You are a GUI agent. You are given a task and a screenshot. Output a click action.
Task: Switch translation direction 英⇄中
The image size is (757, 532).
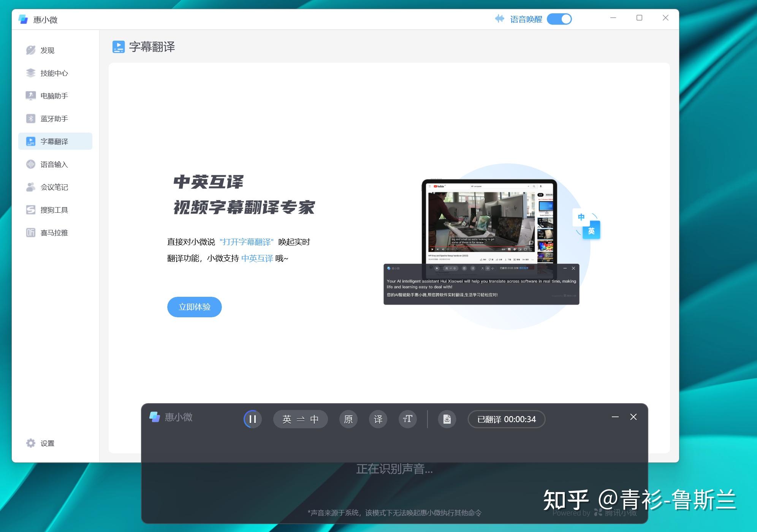[x=300, y=419]
